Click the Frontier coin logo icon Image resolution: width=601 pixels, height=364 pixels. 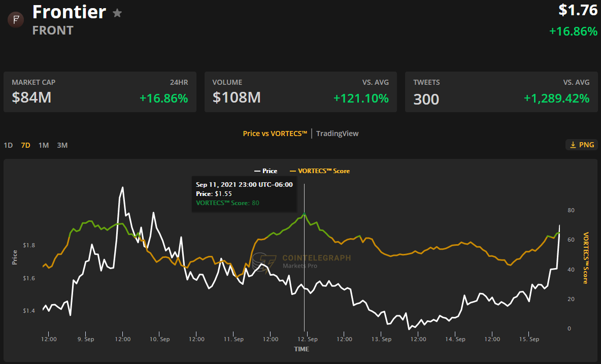tap(16, 20)
